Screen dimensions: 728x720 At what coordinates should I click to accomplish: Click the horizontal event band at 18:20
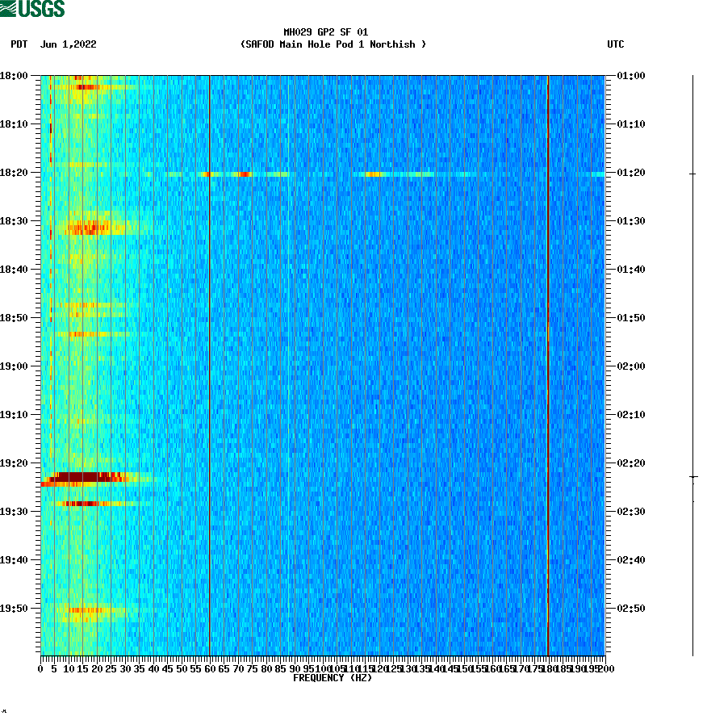pyautogui.click(x=323, y=173)
